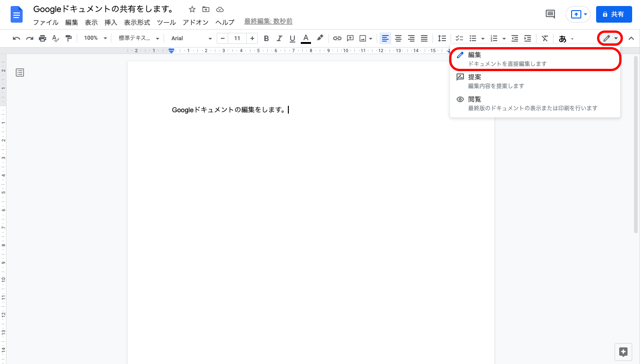Open comment history speech bubble icon
640x364 pixels.
point(550,14)
